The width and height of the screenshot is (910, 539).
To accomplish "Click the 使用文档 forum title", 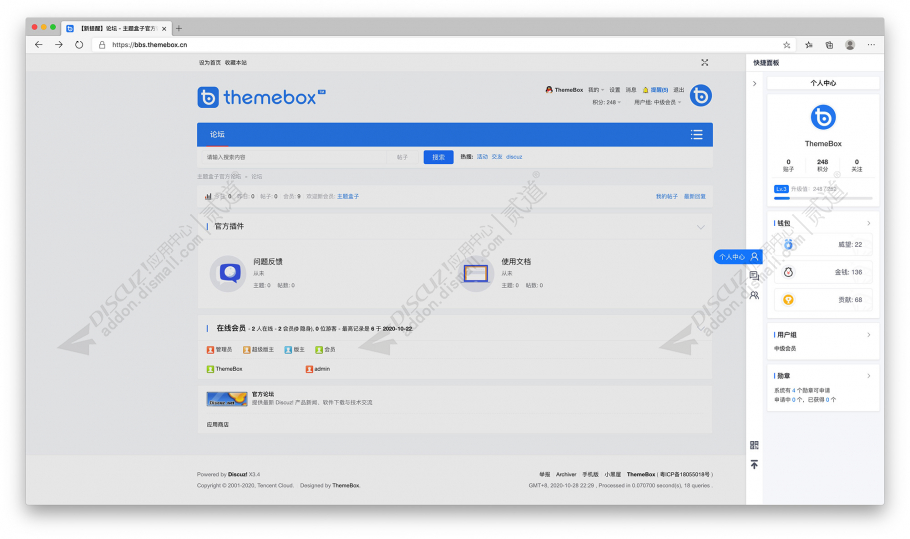I will [x=516, y=262].
